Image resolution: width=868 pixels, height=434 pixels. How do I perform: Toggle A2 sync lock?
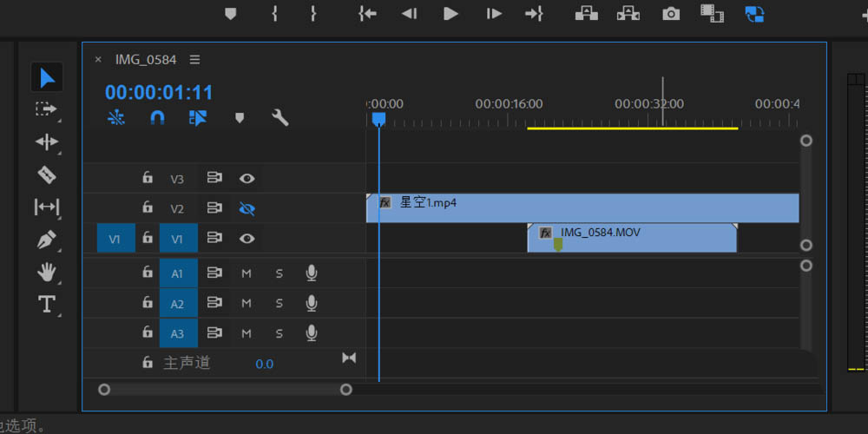click(x=214, y=303)
